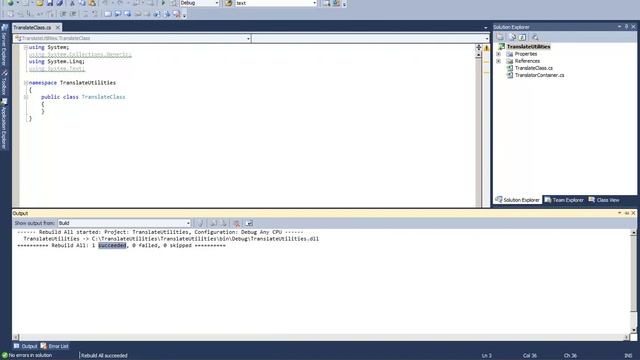Close the Output panel

[x=633, y=213]
